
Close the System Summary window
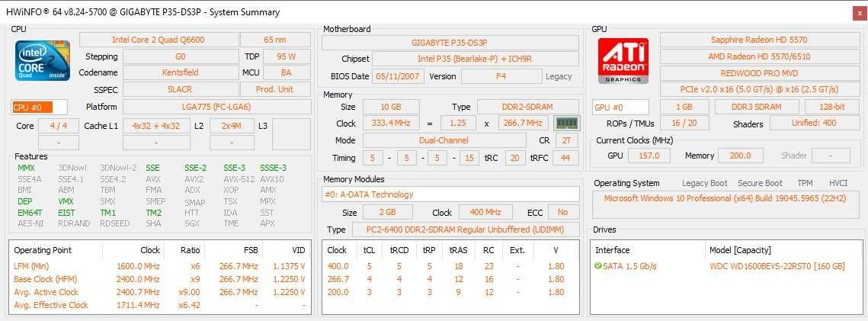click(x=860, y=13)
